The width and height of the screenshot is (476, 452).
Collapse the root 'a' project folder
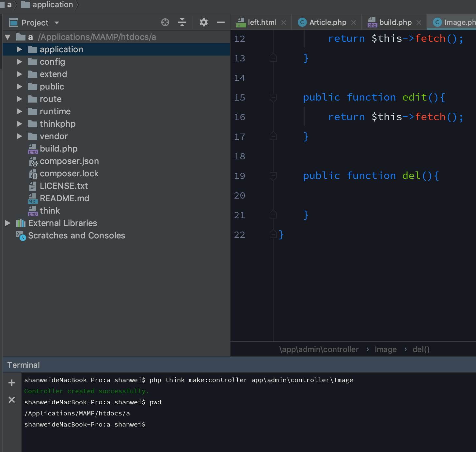(8, 37)
